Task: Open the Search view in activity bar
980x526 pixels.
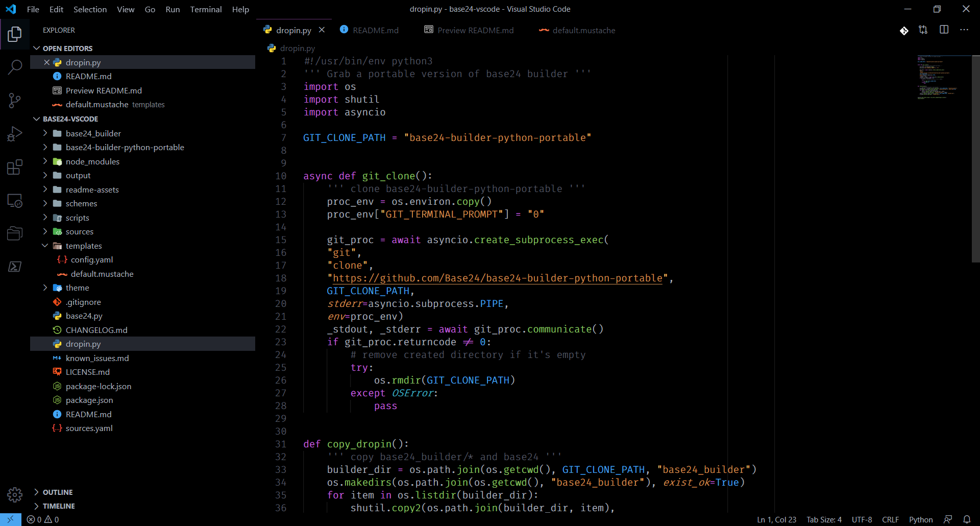Action: pos(15,67)
